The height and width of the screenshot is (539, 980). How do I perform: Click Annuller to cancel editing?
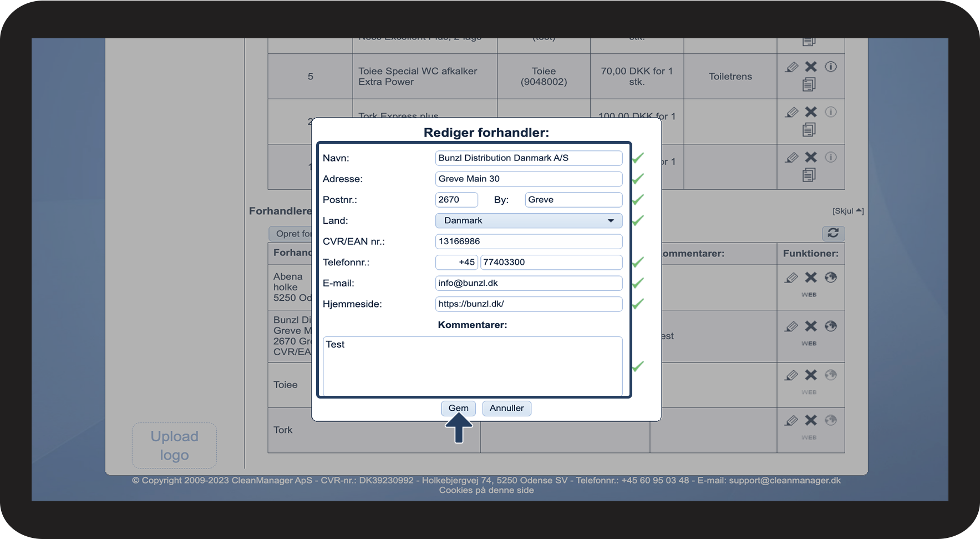pos(506,408)
